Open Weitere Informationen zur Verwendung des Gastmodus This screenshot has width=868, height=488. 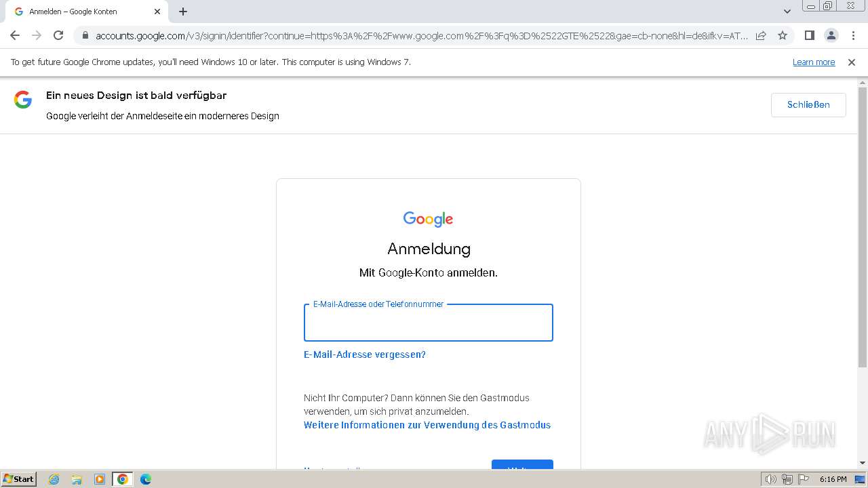427,425
